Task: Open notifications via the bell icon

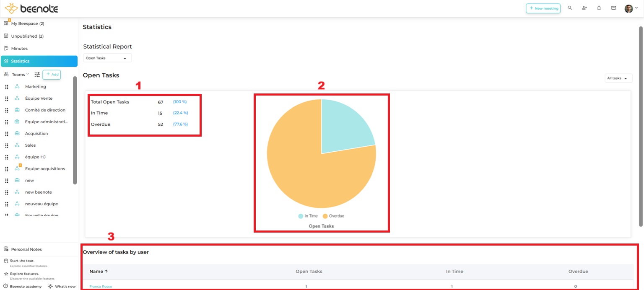Action: point(599,8)
